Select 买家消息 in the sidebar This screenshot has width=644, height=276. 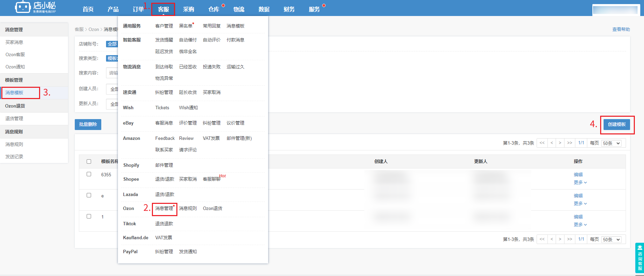click(x=14, y=42)
